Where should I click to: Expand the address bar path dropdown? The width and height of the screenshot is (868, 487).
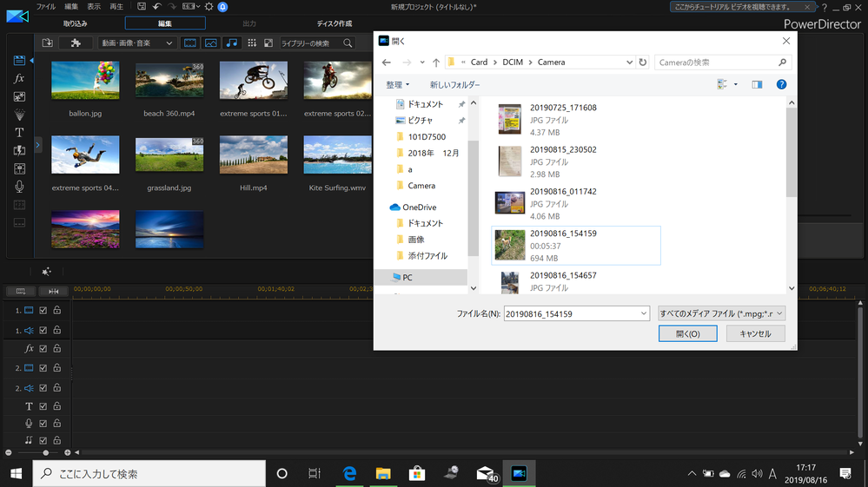pos(629,63)
